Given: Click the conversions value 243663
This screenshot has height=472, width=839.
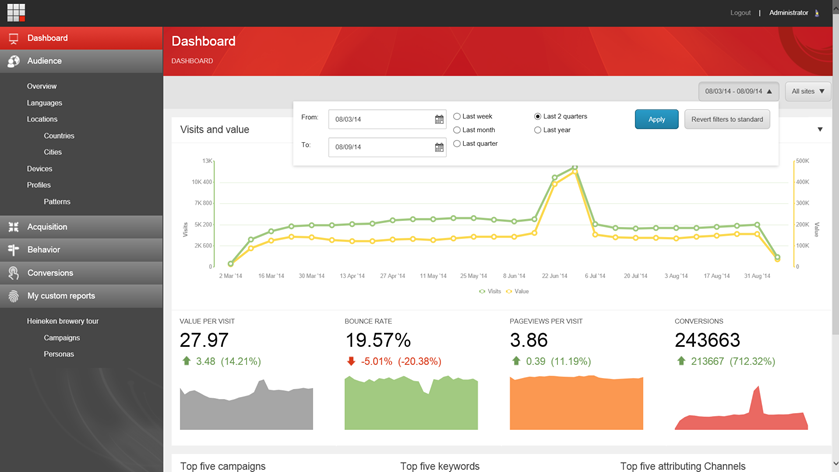Looking at the screenshot, I should tap(707, 340).
